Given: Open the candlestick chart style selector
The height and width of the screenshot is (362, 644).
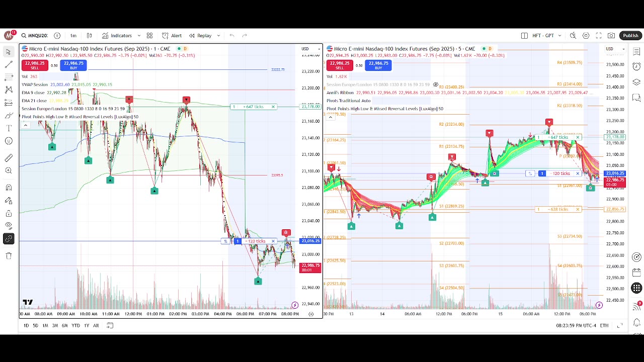Looking at the screenshot, I should pyautogui.click(x=89, y=36).
